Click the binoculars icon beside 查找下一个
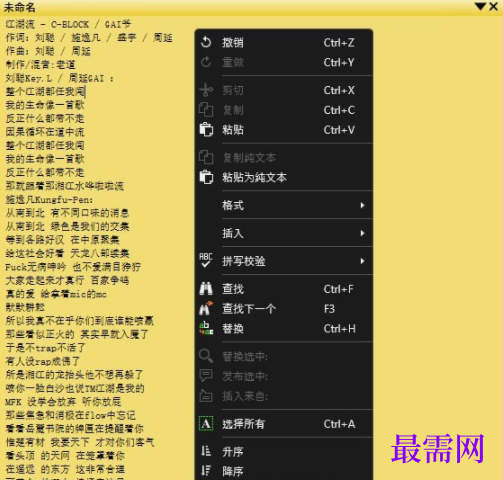503x480 pixels. pos(206,308)
